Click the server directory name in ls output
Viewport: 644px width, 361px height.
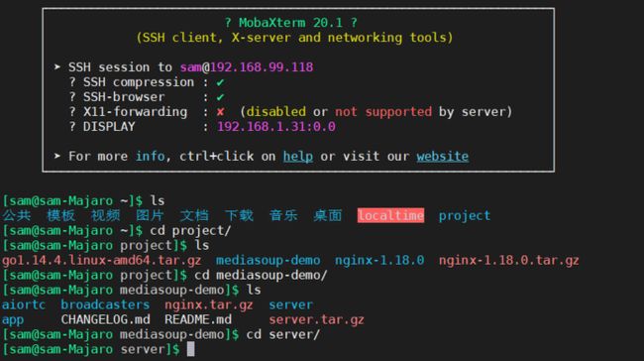click(x=290, y=304)
